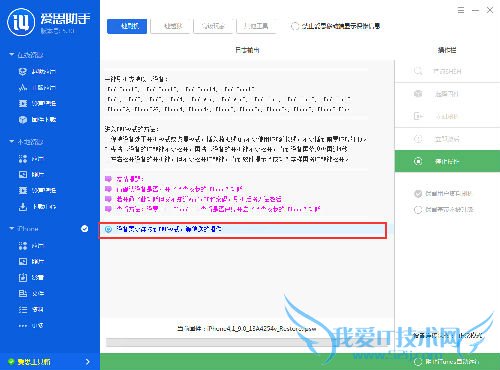Toggle the iTunes auto-run option in the bottom bar
Image resolution: width=500 pixels, height=370 pixels.
418,362
